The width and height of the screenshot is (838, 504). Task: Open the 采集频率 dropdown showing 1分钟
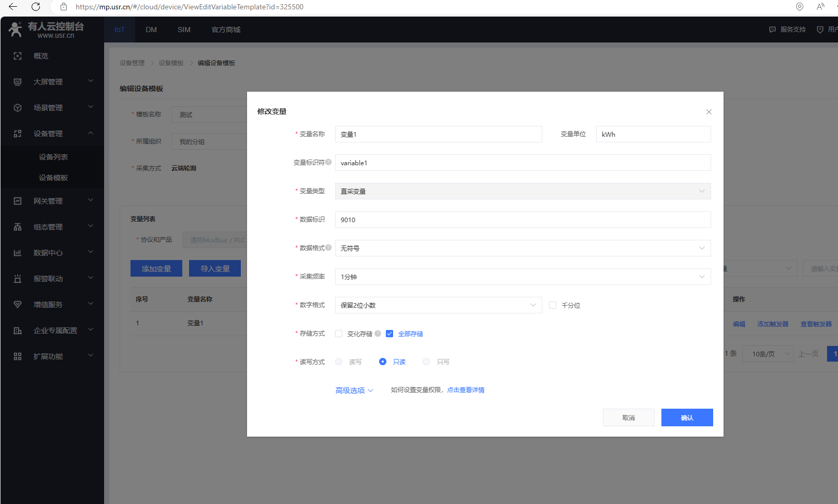click(523, 277)
